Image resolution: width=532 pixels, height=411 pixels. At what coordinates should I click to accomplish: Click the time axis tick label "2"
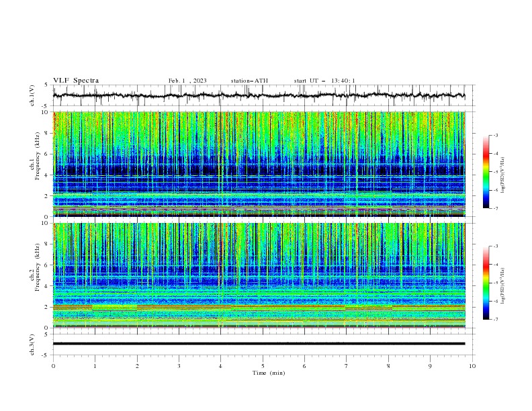(137, 366)
